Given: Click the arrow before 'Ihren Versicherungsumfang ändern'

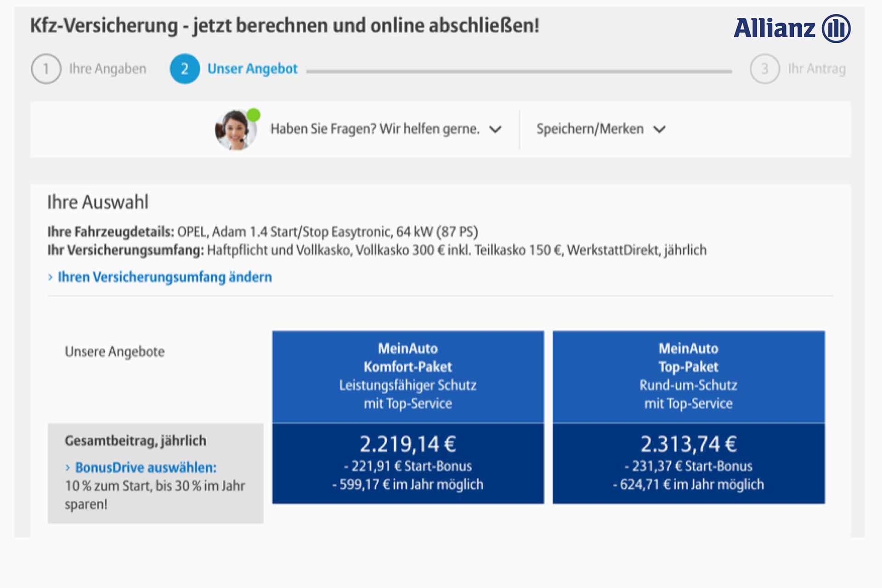Looking at the screenshot, I should [51, 277].
